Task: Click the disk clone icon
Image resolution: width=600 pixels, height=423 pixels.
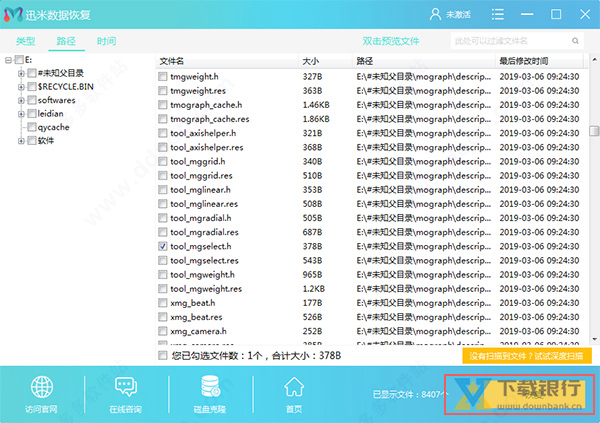Action: (x=211, y=388)
